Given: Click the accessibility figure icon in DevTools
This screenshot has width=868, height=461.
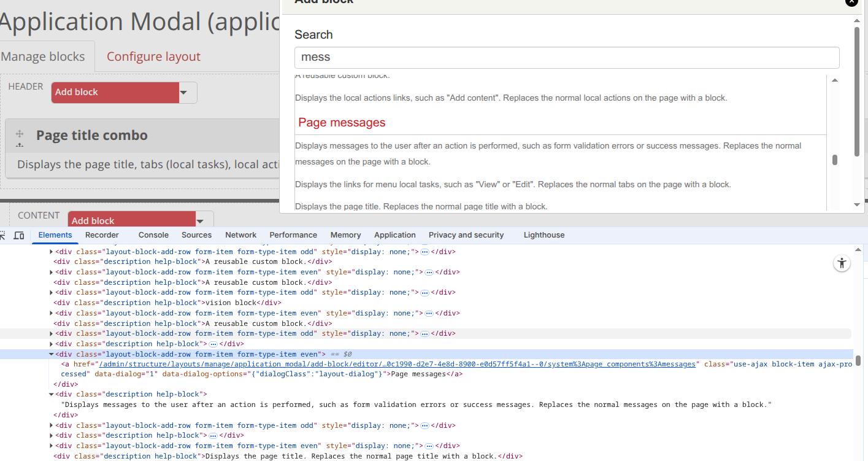Looking at the screenshot, I should click(x=842, y=263).
